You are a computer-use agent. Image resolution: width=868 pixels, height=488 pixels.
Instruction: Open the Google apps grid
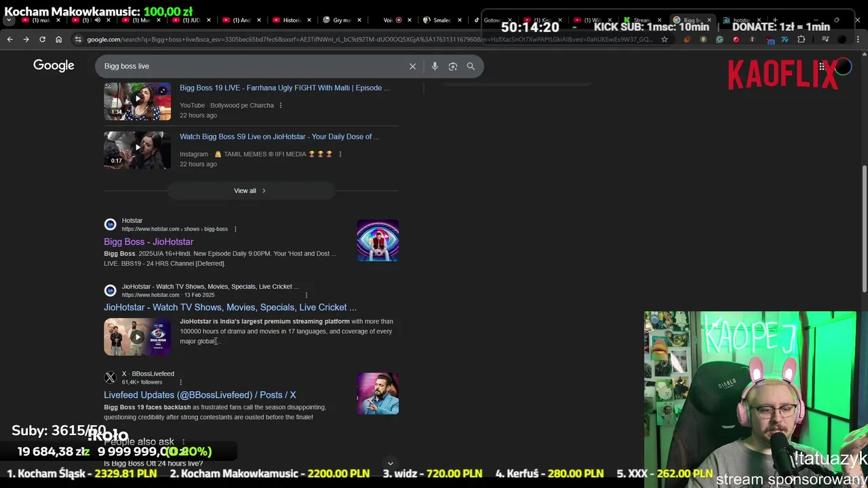(822, 66)
